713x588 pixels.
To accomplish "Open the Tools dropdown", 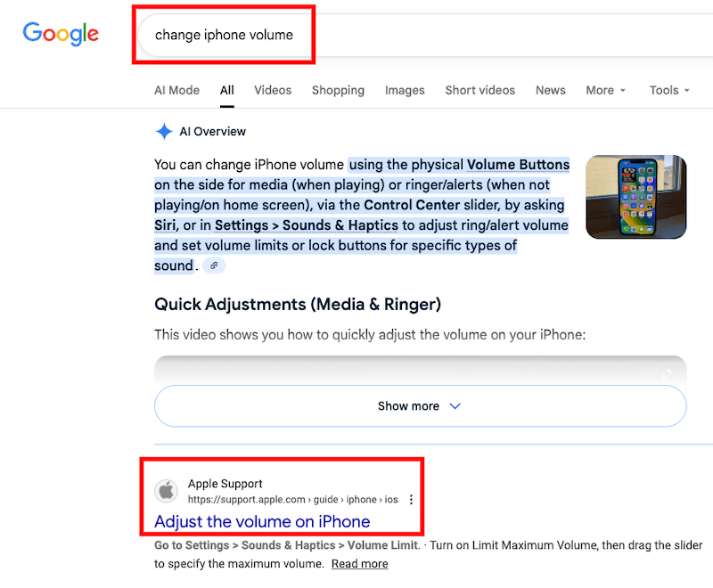I will [x=668, y=90].
